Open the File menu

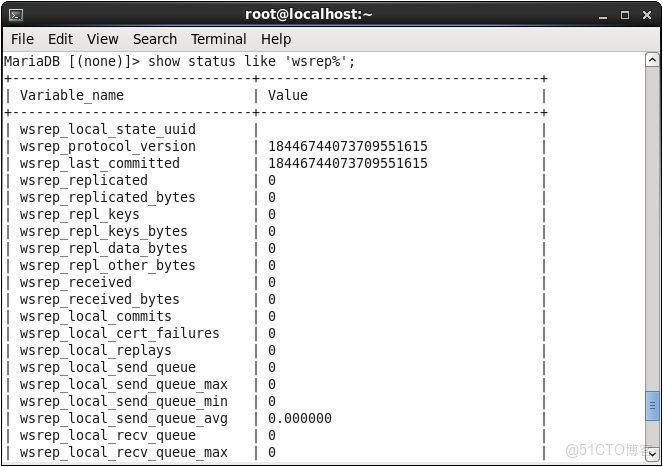pos(22,39)
